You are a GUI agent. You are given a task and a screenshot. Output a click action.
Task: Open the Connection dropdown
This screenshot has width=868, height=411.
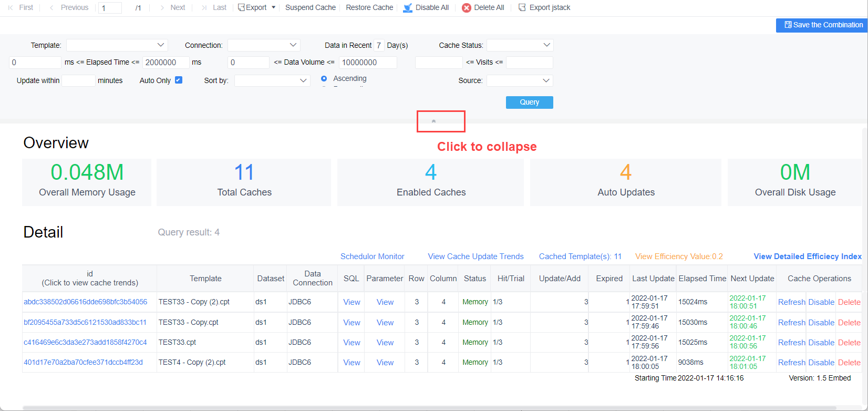264,45
